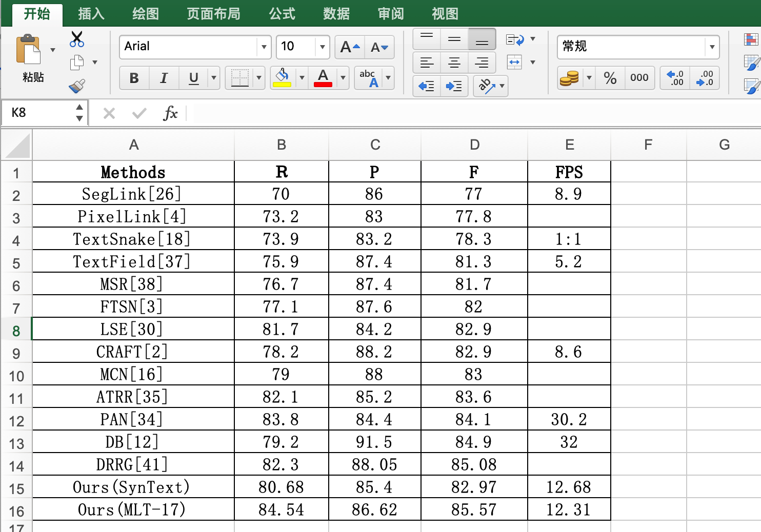Open the font size 10 dropdown

tap(322, 47)
